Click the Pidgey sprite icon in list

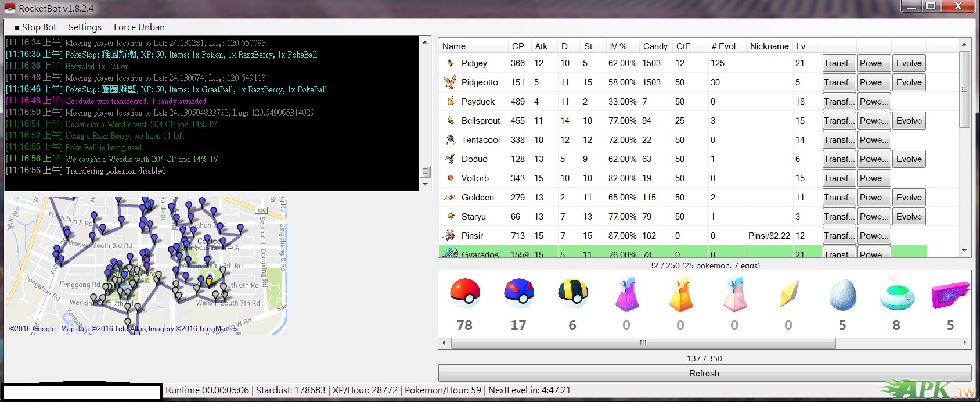(x=450, y=63)
